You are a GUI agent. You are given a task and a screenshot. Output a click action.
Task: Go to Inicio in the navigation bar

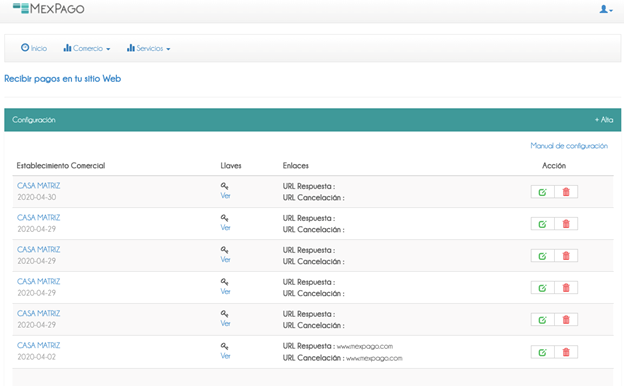(34, 48)
